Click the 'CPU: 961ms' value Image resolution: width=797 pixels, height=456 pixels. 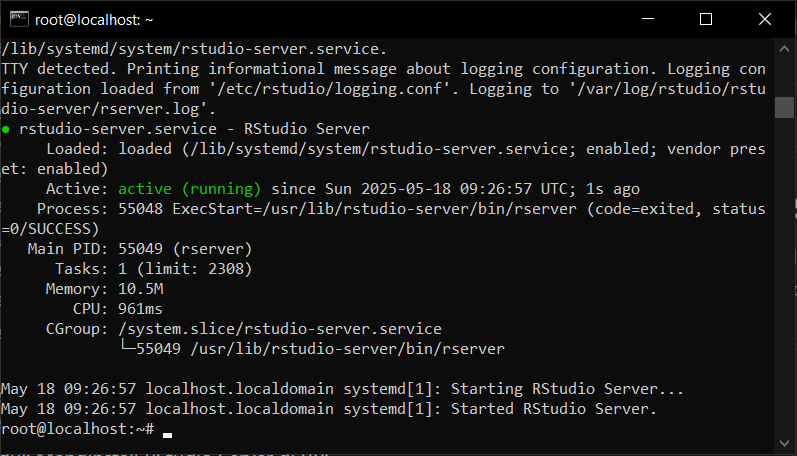pyautogui.click(x=140, y=309)
